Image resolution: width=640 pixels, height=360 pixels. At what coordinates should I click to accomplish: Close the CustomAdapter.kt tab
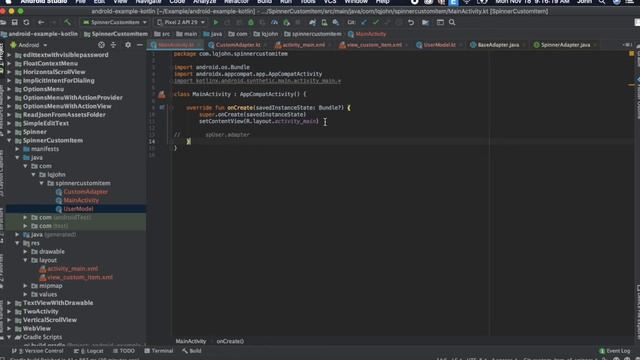[x=266, y=45]
